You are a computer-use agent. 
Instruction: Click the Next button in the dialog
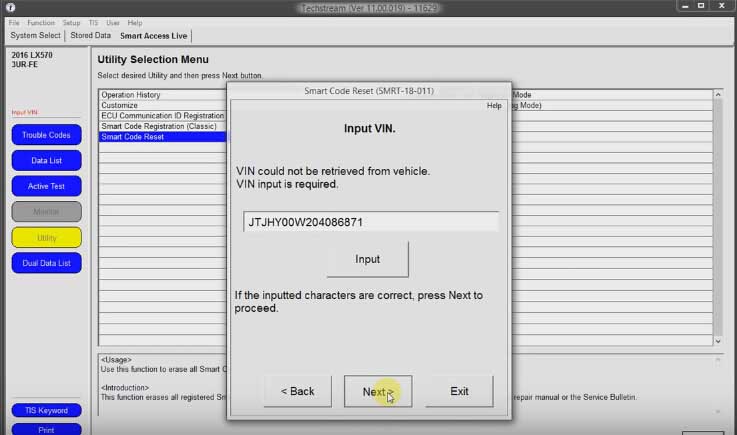[x=377, y=391]
